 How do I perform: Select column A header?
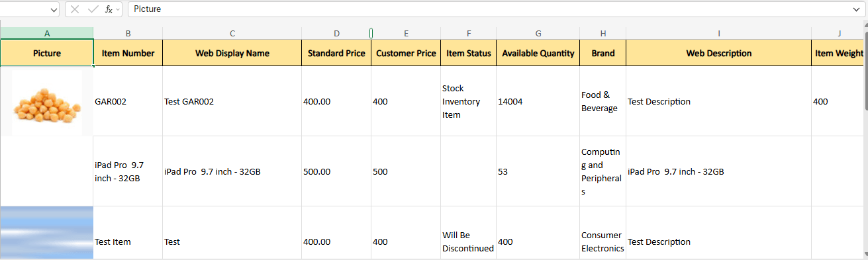tap(46, 33)
